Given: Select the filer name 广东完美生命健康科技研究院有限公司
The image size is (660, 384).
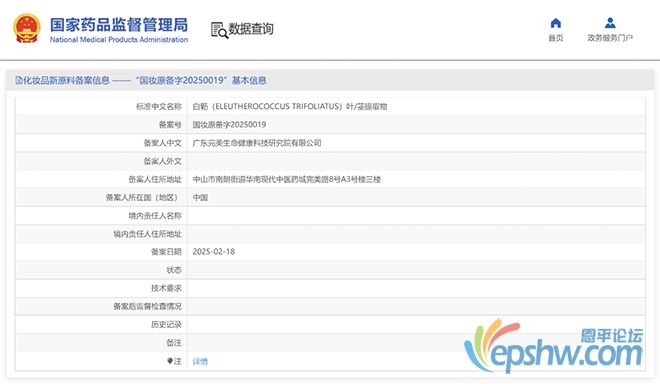Looking at the screenshot, I should [257, 143].
